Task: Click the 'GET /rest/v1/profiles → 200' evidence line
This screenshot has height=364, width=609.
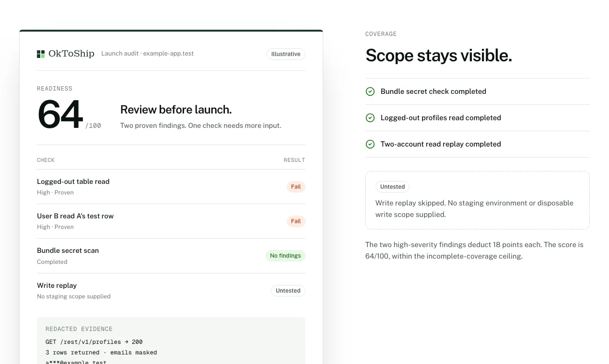Action: 94,342
